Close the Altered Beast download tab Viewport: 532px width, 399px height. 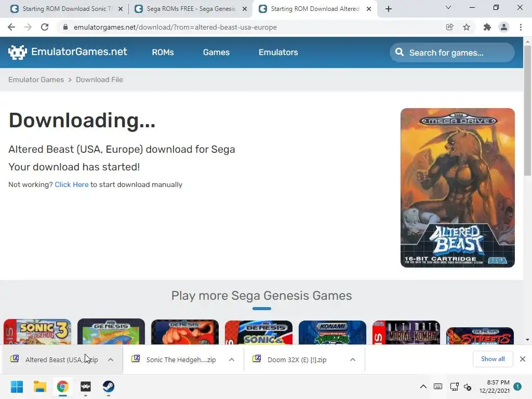(369, 9)
